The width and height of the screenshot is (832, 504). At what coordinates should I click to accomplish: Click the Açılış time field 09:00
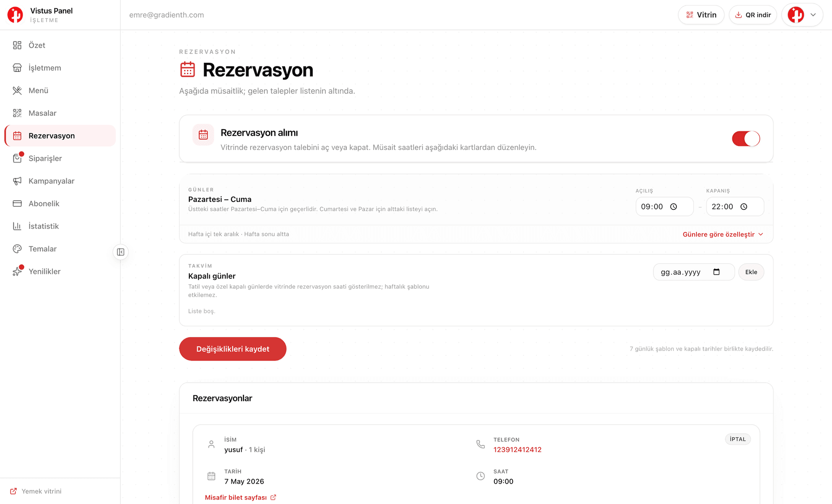point(664,207)
